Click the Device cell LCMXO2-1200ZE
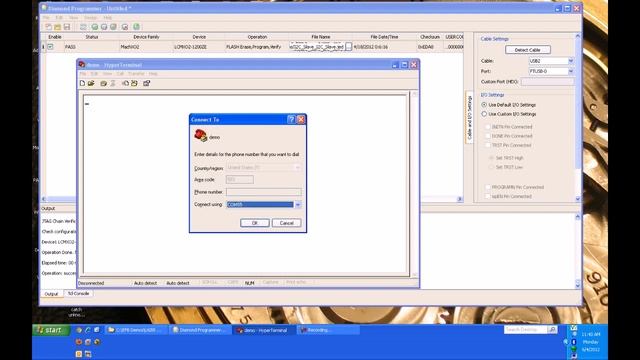The image size is (640, 360). pyautogui.click(x=199, y=47)
